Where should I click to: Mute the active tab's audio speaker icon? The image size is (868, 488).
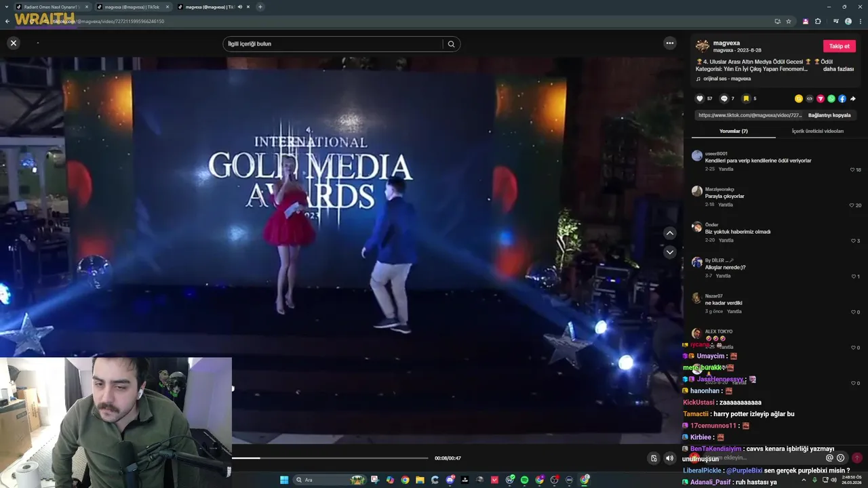click(x=239, y=7)
